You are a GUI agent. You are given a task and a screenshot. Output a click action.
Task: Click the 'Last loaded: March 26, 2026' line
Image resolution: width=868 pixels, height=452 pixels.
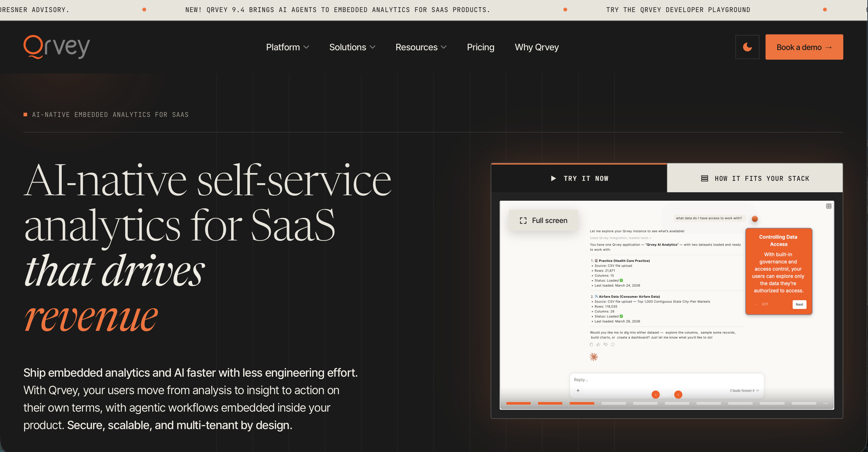point(617,321)
